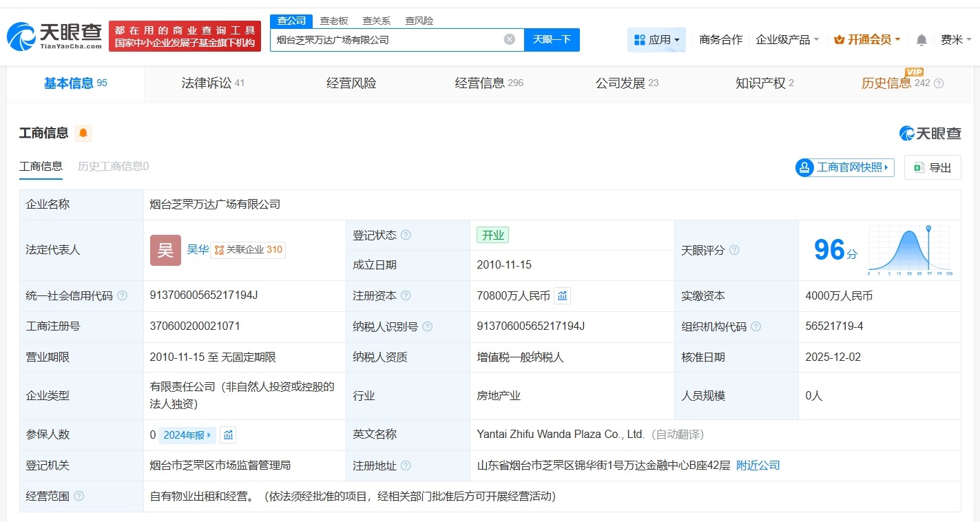
Task: Click the chart icon next to 注册资本 amount
Action: (x=562, y=295)
